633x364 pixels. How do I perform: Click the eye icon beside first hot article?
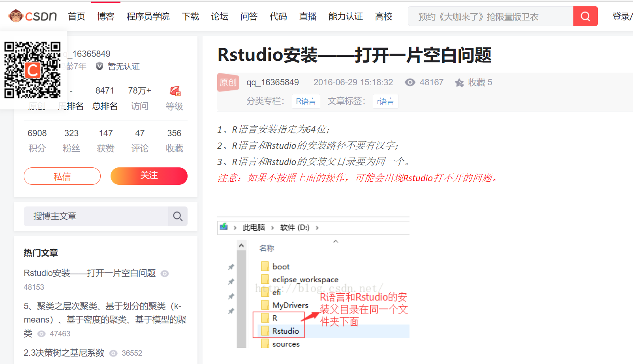[165, 274]
